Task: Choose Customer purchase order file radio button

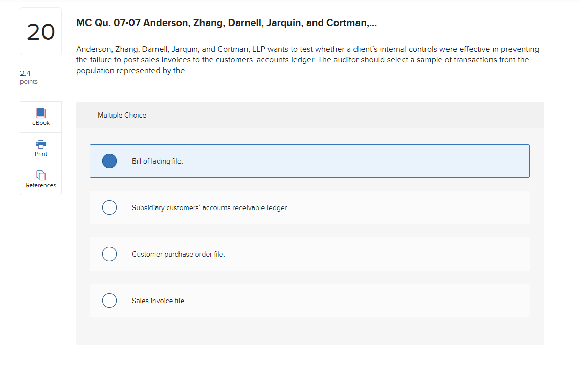Action: [109, 254]
